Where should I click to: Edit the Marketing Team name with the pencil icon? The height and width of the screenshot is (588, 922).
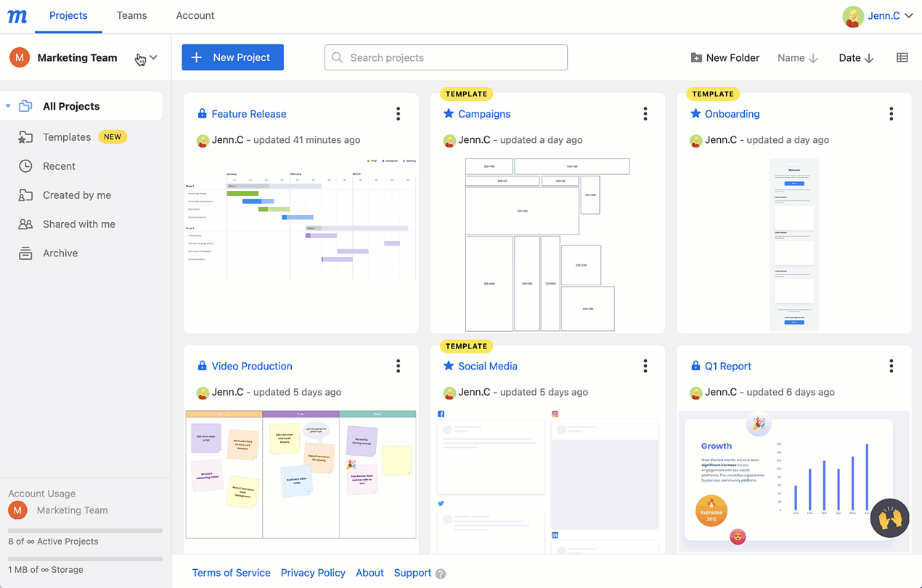pyautogui.click(x=139, y=57)
